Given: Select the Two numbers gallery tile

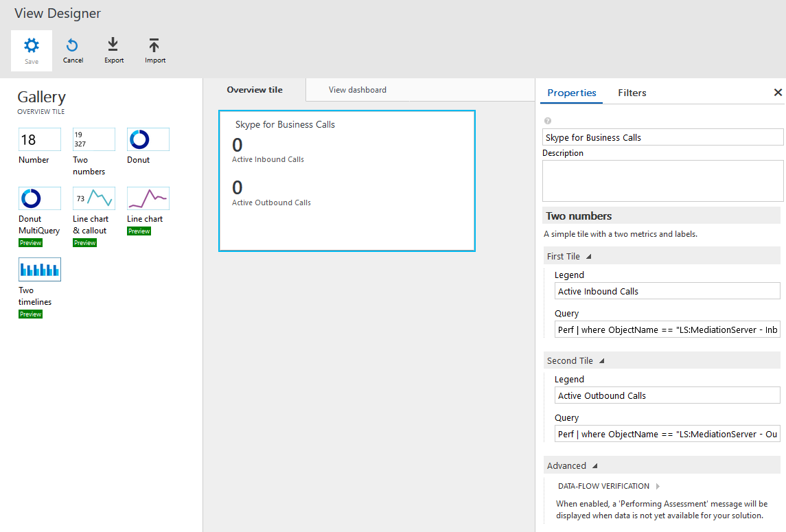Looking at the screenshot, I should click(94, 139).
